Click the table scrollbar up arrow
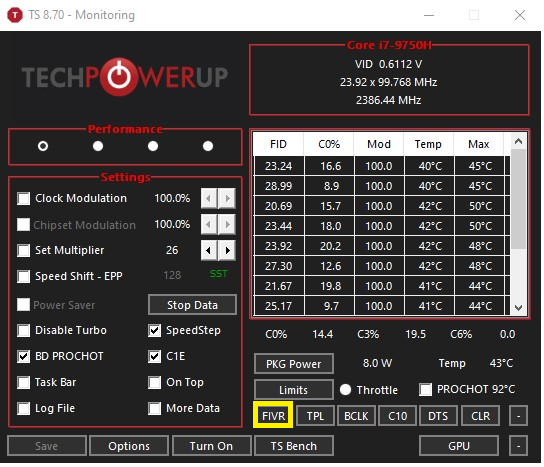 [x=518, y=141]
